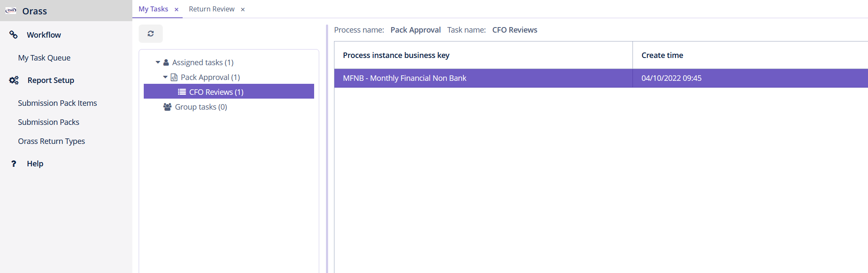Click the refresh tasks icon button

point(151,34)
